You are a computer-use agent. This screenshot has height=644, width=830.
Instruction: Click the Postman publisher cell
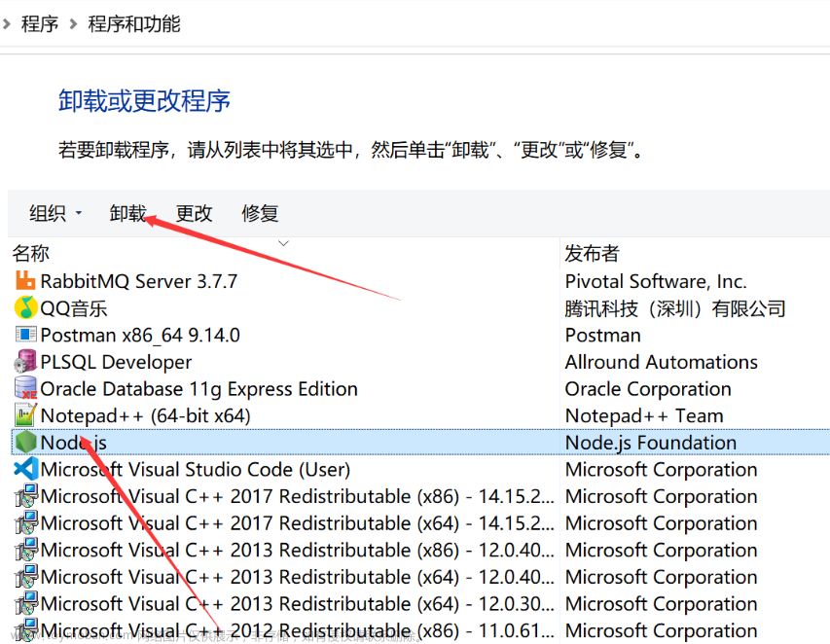point(603,336)
